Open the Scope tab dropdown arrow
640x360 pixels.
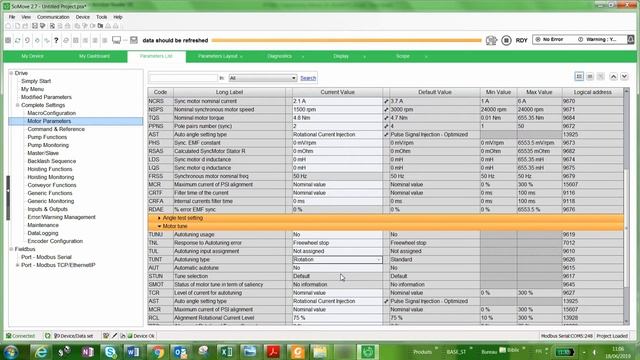coord(426,57)
